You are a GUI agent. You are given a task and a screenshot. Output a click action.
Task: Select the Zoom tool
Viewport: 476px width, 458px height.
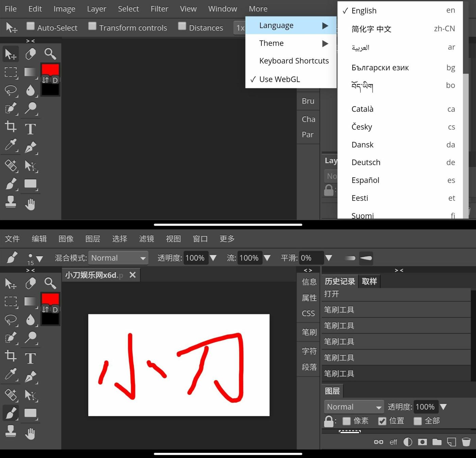pos(50,54)
